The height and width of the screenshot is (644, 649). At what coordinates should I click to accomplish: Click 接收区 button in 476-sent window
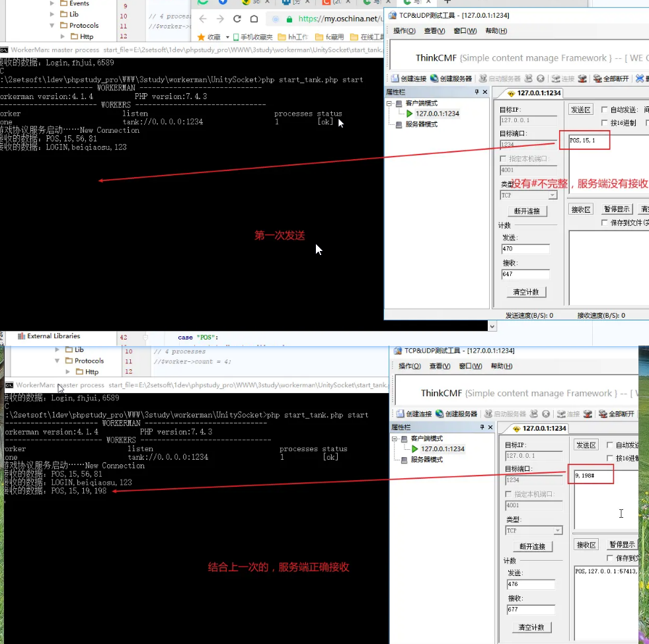586,545
